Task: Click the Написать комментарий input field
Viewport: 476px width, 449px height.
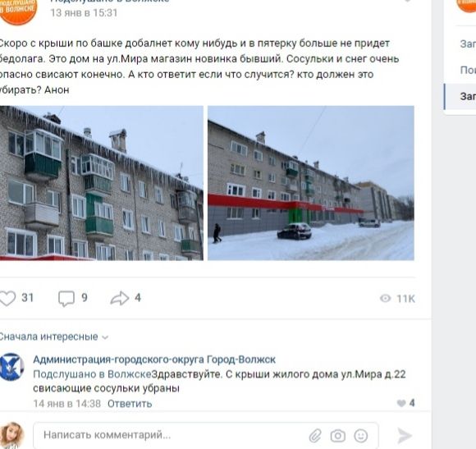Action: point(205,435)
